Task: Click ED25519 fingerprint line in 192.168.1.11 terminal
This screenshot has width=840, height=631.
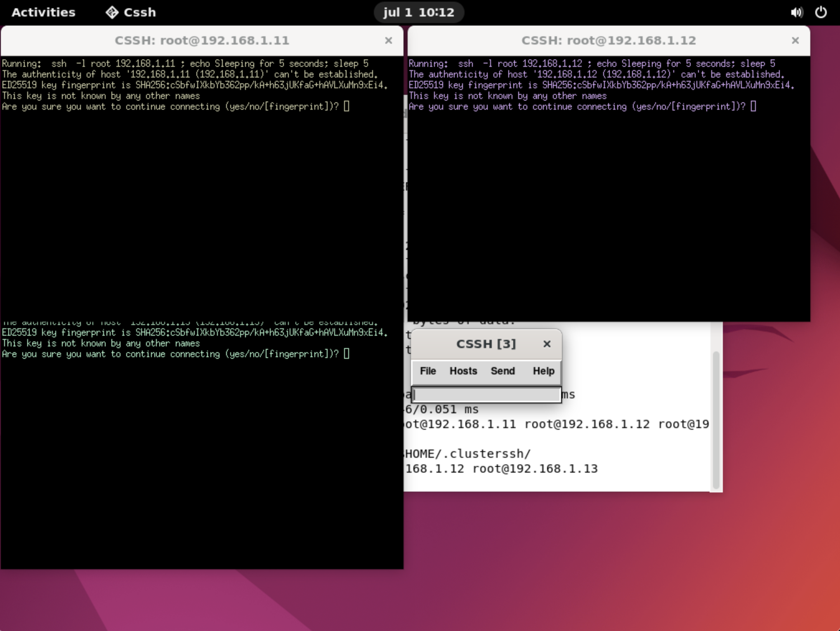Action: (195, 85)
